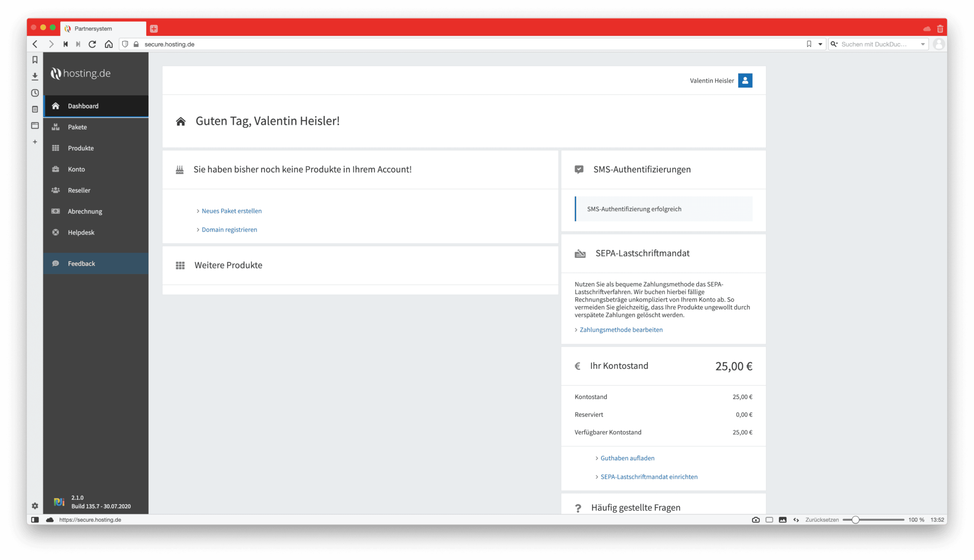Open the bookmark dropdown arrow in address bar

(820, 44)
